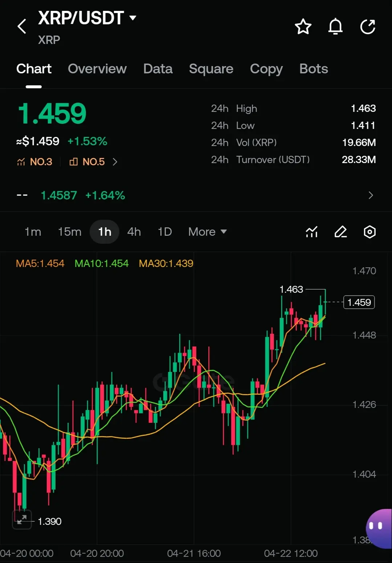Select the 4h timeframe
Screen dimensions: 392x563
click(x=134, y=232)
